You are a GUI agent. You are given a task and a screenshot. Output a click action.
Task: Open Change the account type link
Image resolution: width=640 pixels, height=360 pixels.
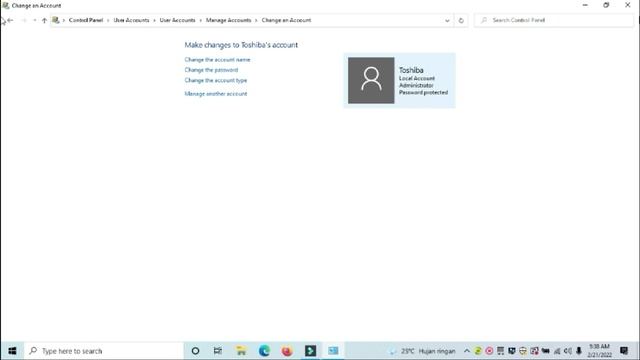pos(216,80)
